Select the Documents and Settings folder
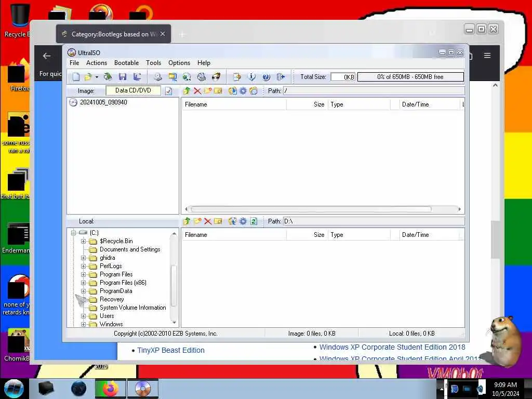This screenshot has width=532, height=399. click(129, 249)
